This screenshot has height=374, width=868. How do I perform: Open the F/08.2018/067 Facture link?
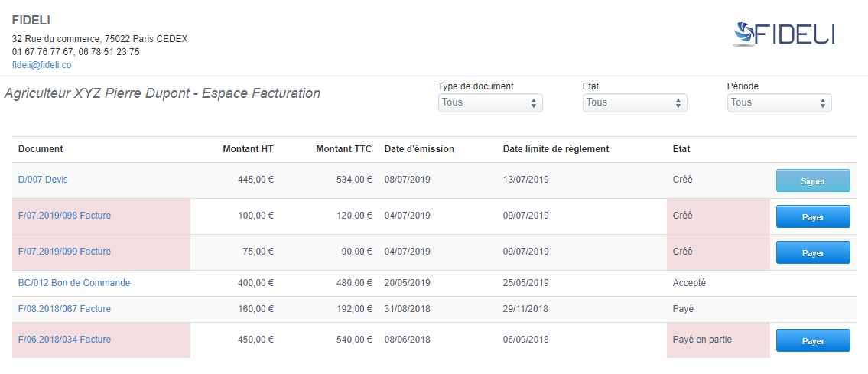(64, 309)
